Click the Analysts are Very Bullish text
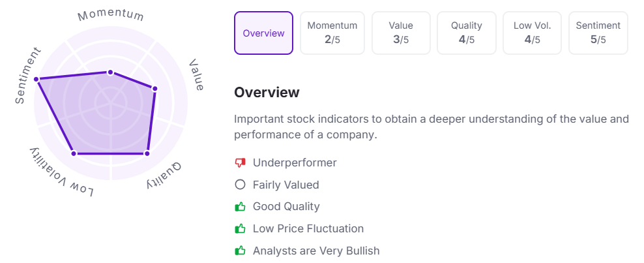644x263 pixels. pyautogui.click(x=315, y=250)
